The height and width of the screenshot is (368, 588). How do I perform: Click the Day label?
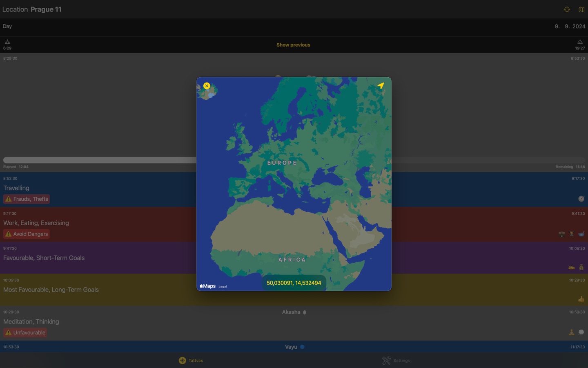tap(7, 26)
